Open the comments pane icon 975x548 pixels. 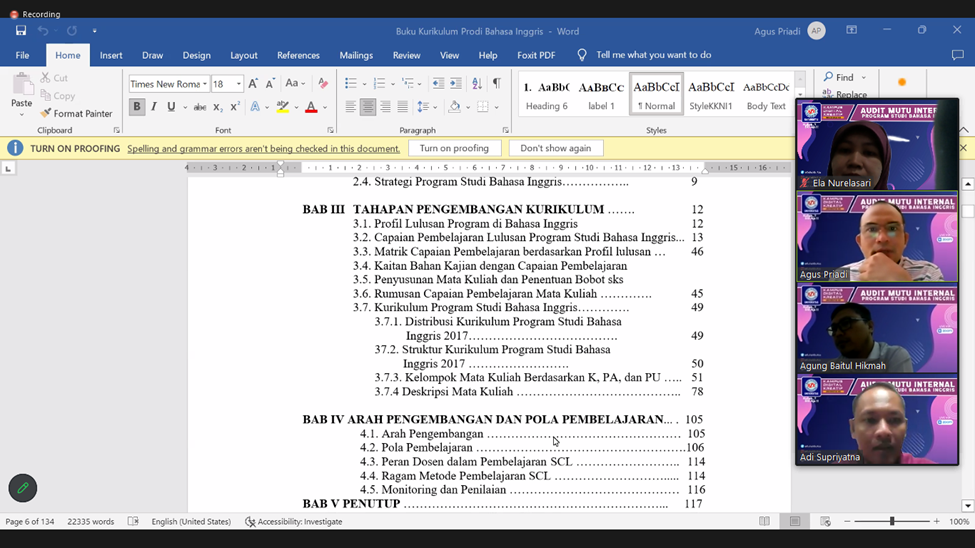(x=958, y=55)
